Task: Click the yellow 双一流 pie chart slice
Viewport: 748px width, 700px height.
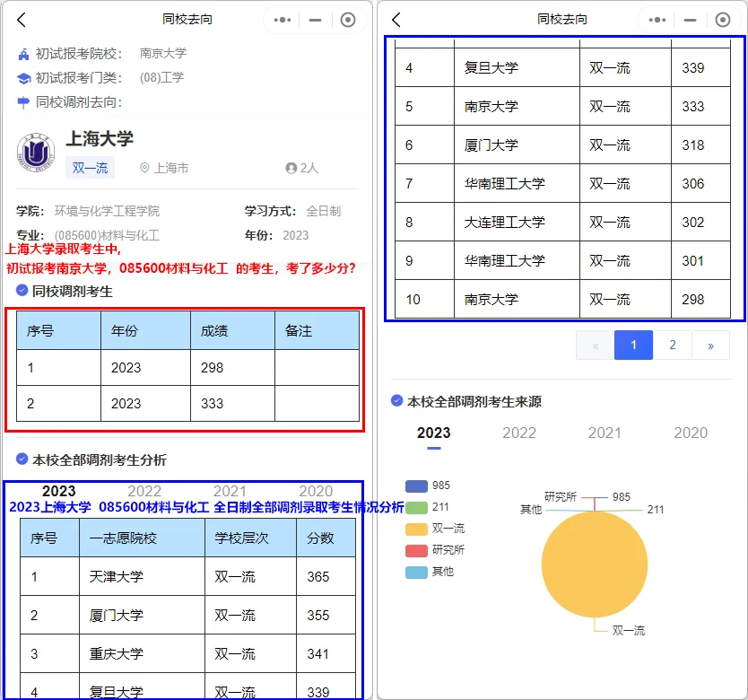Action: tap(595, 564)
